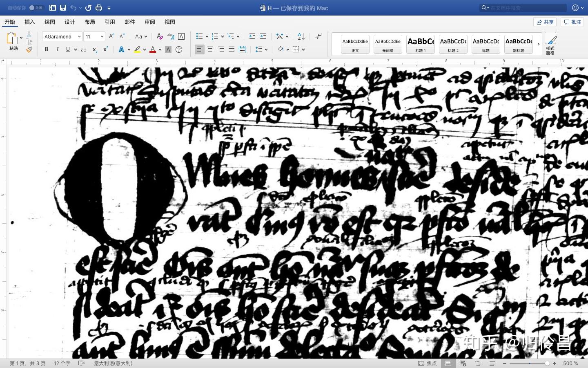Increase font size with larger A icon
This screenshot has width=588, height=368.
[111, 36]
